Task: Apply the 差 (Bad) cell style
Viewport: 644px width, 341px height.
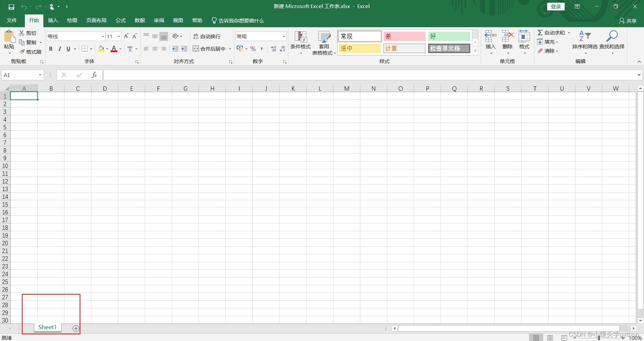Action: pyautogui.click(x=404, y=36)
